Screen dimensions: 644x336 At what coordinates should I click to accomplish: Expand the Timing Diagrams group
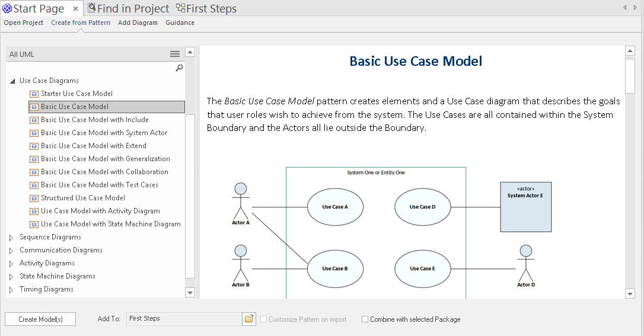click(11, 289)
